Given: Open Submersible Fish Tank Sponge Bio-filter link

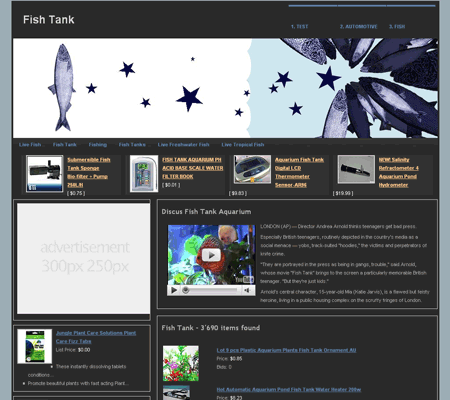Looking at the screenshot, I should coord(89,172).
